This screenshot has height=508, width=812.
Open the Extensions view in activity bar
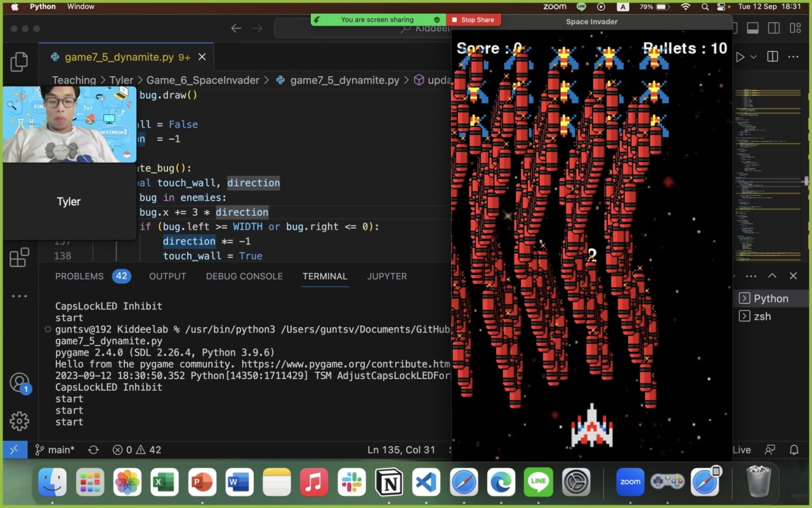point(19,257)
